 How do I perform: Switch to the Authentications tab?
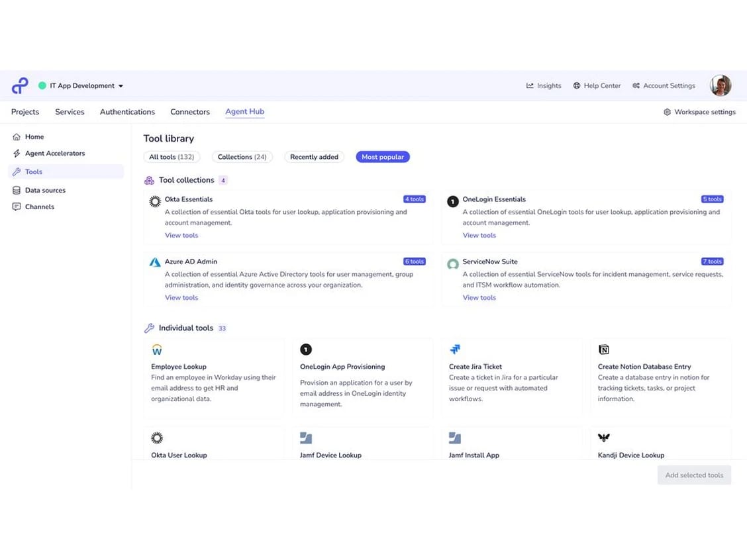[x=127, y=112]
